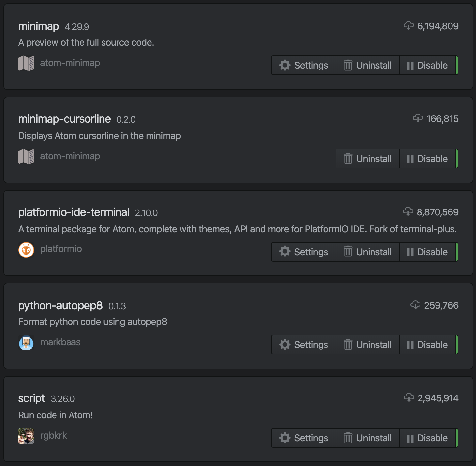Click the platformio orange logo icon
Image resolution: width=476 pixels, height=466 pixels.
tap(26, 249)
